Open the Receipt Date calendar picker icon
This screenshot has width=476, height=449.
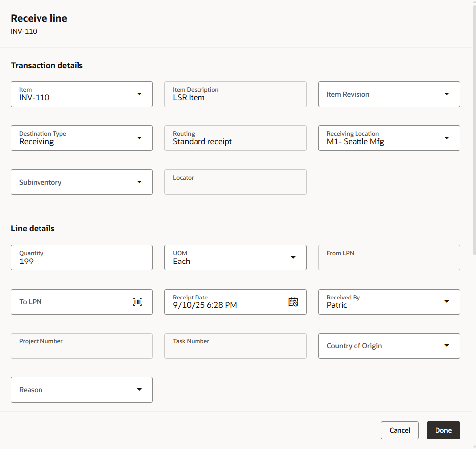(x=293, y=302)
